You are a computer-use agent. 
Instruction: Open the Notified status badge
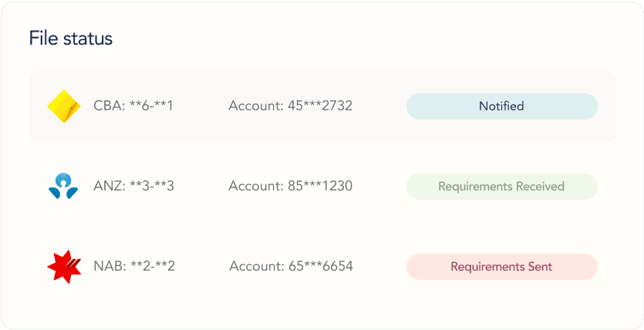pos(501,106)
